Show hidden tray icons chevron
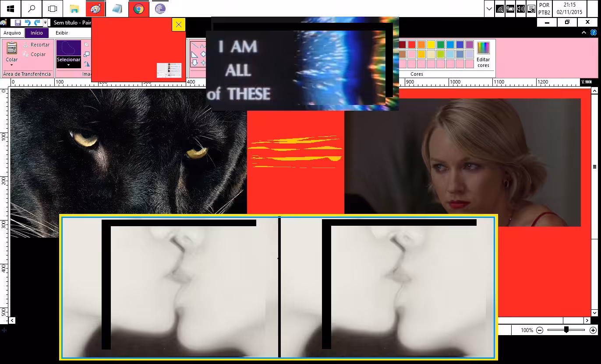Viewport: 601px width, 364px height. click(x=489, y=9)
